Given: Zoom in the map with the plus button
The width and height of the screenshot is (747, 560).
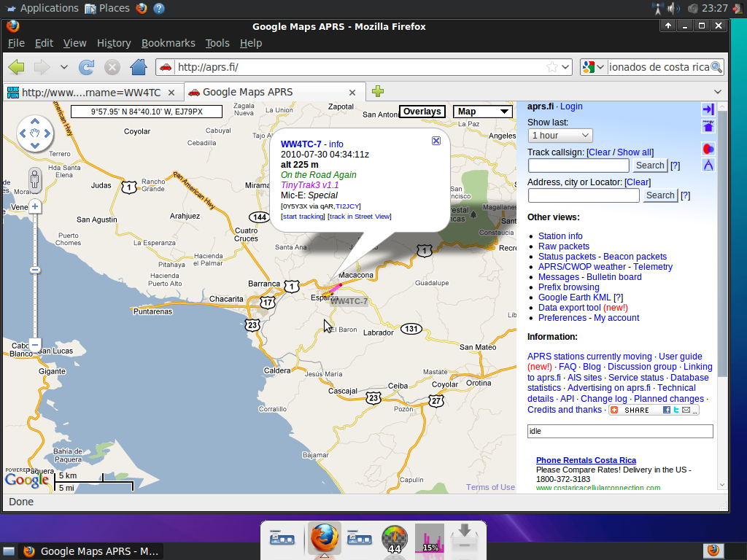Looking at the screenshot, I should [x=35, y=206].
